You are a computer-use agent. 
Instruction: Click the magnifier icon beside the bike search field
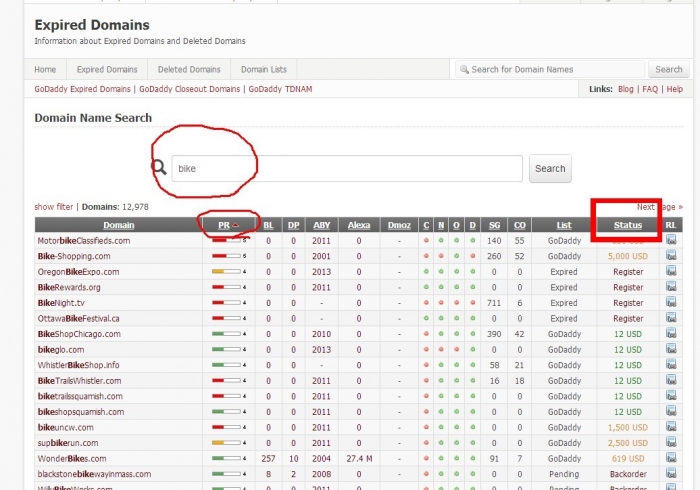159,168
